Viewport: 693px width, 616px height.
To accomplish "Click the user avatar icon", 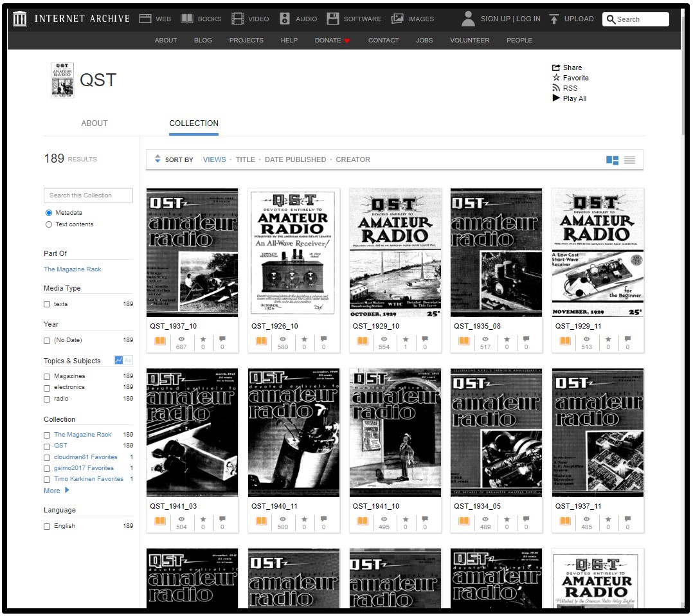I will point(468,19).
